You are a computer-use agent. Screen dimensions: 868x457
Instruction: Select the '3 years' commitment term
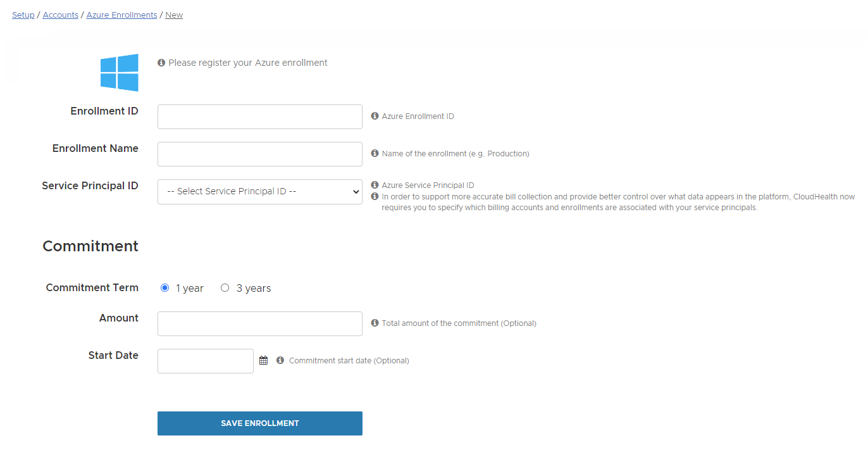pos(225,287)
